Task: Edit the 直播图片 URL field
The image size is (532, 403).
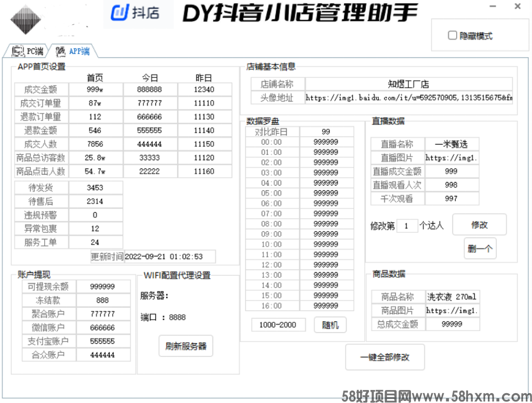Action: point(452,158)
